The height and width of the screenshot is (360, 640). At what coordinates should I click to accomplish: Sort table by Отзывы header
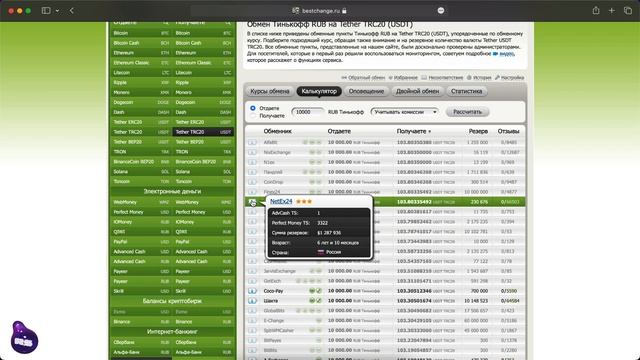508,131
